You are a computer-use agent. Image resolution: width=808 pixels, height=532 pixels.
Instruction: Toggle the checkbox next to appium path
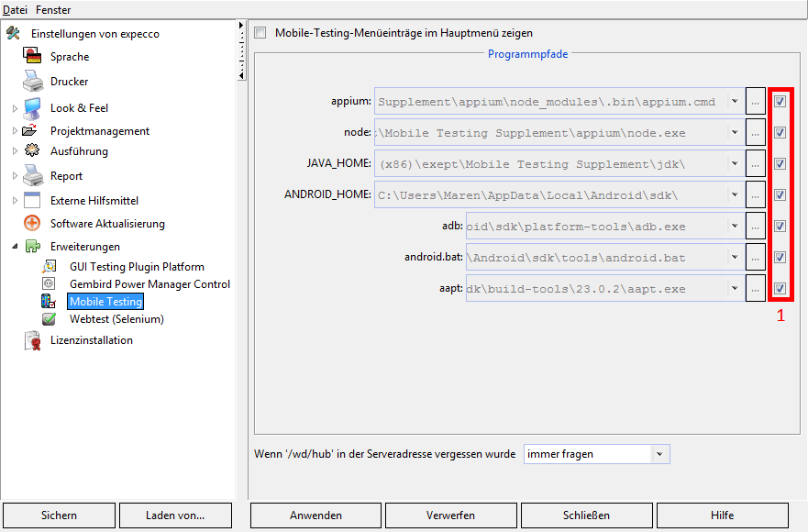click(780, 102)
